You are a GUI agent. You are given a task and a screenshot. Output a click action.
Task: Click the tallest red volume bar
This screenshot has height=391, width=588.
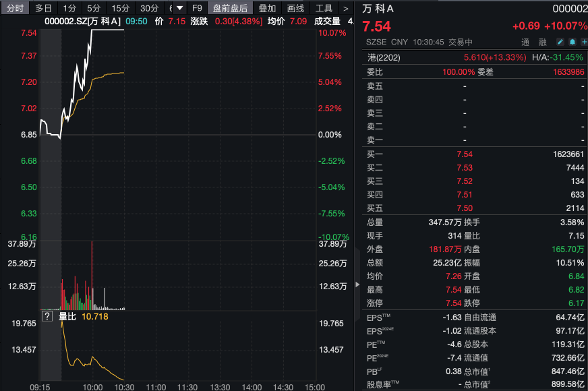point(92,276)
